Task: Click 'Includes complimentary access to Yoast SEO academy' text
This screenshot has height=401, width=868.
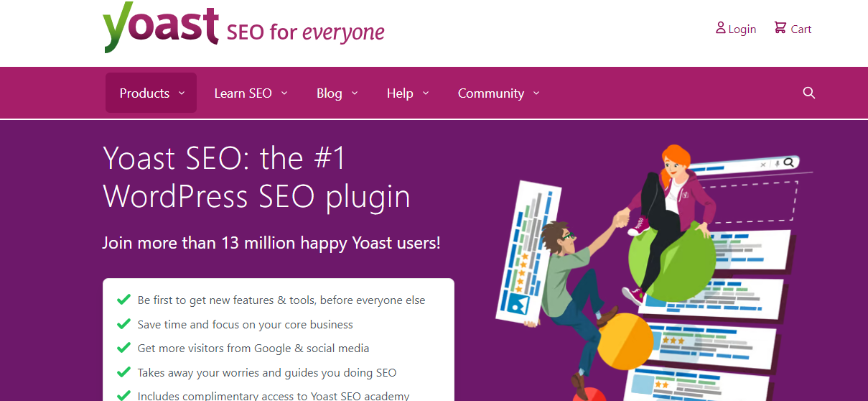Action: 274,396
